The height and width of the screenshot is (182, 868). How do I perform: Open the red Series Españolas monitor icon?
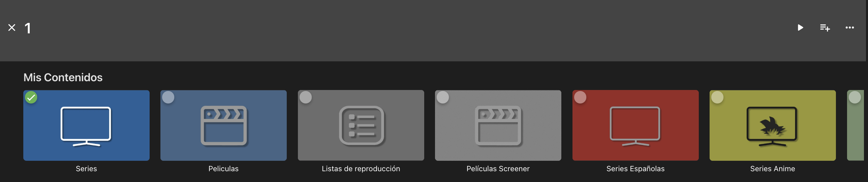(635, 126)
